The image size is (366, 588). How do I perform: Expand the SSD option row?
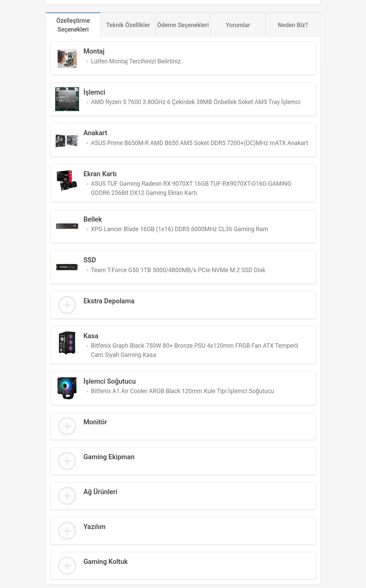pyautogui.click(x=183, y=267)
